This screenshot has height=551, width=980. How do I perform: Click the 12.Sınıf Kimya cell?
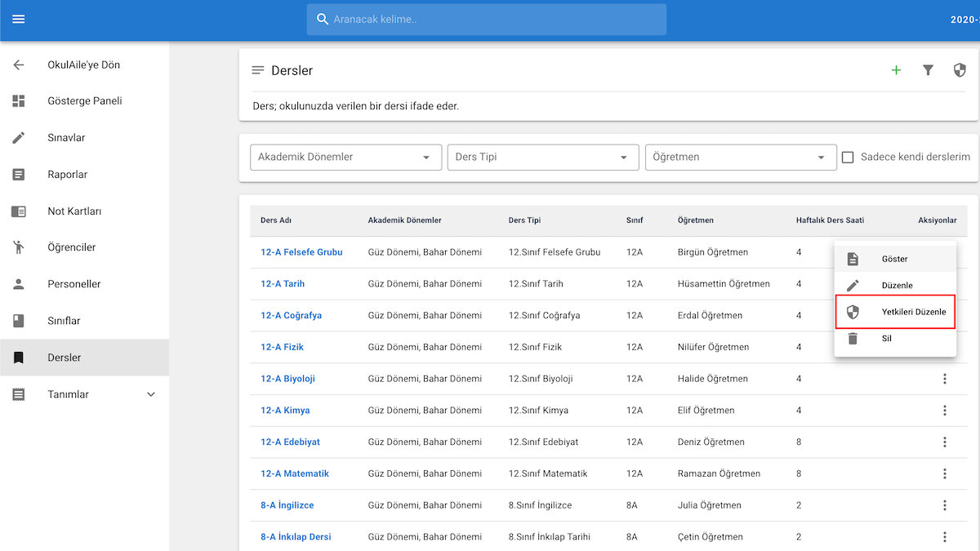[538, 411]
